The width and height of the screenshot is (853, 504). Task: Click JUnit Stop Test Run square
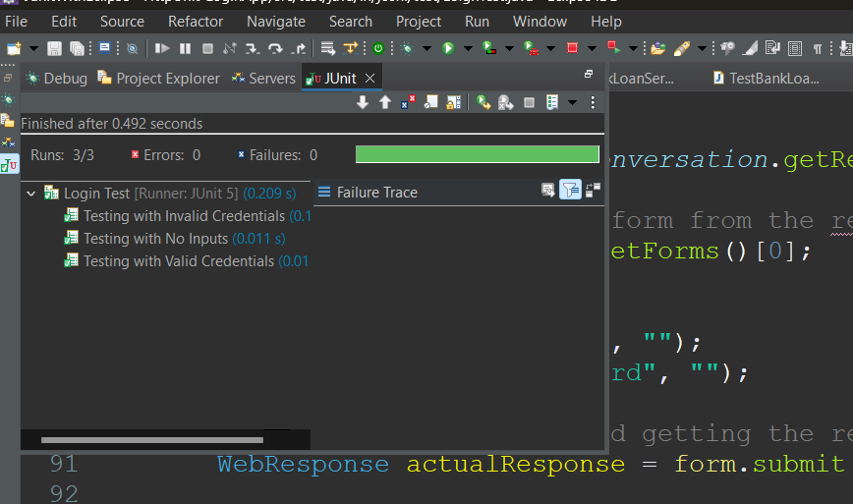[529, 103]
